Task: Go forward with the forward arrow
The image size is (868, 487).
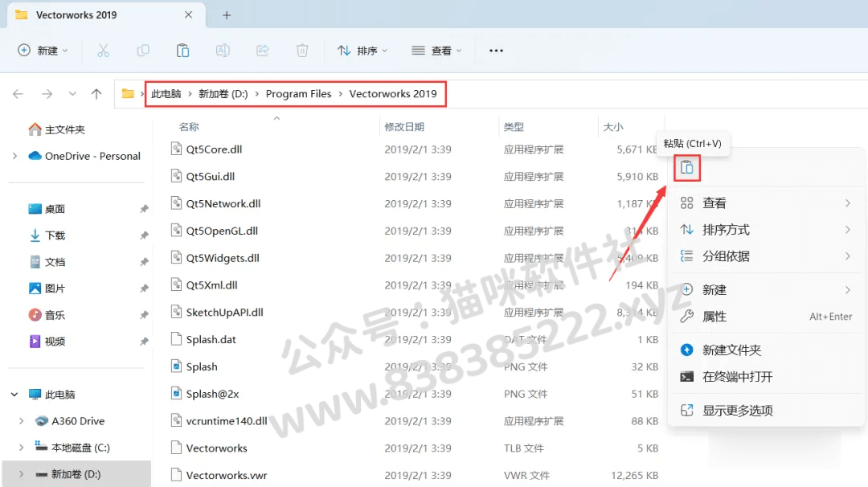Action: click(x=47, y=94)
